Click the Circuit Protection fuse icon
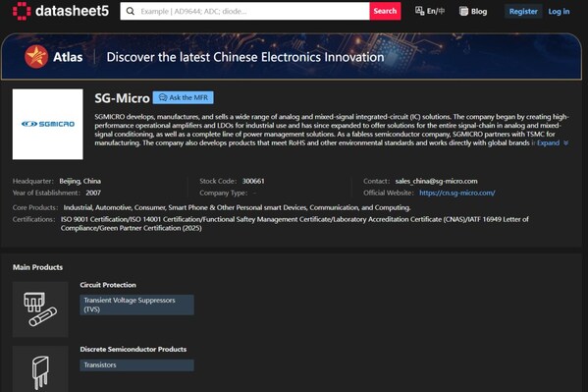 [x=40, y=309]
